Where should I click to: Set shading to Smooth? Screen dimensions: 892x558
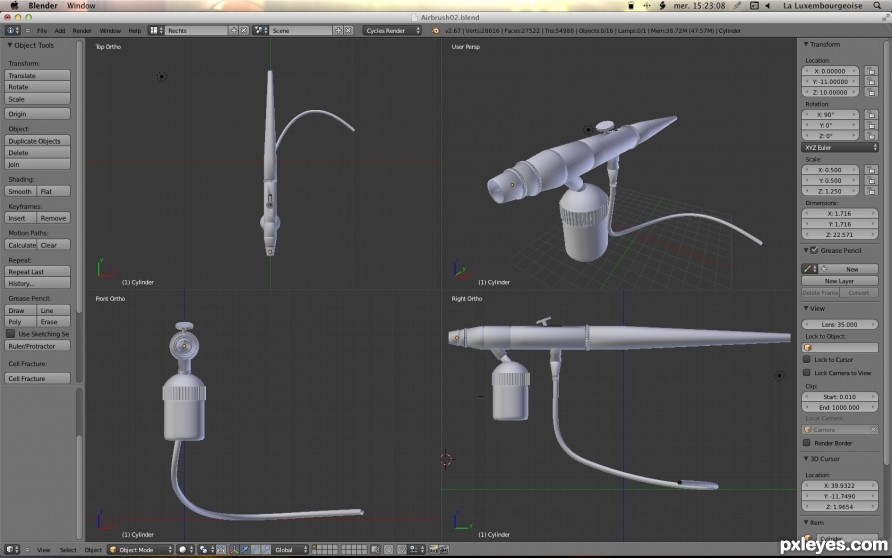pyautogui.click(x=20, y=191)
